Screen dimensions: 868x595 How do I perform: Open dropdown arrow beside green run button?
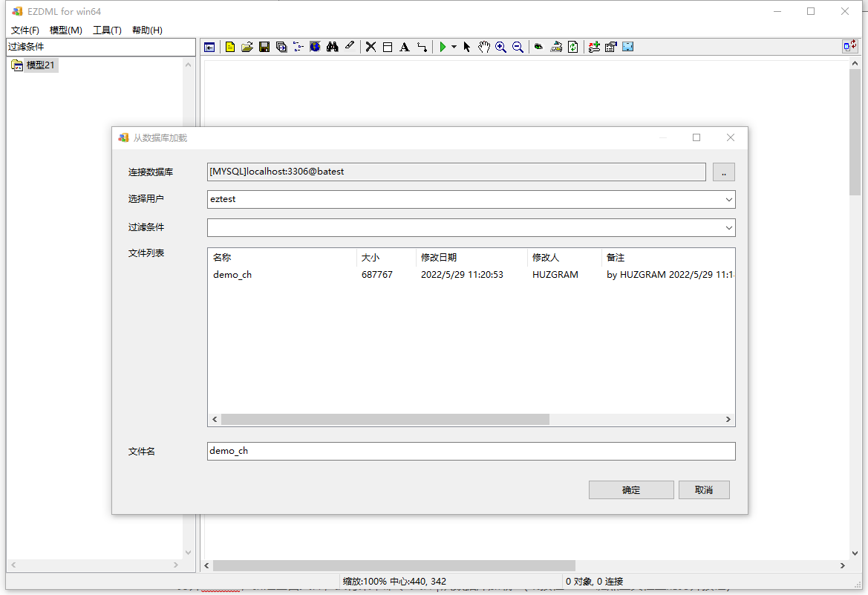454,47
